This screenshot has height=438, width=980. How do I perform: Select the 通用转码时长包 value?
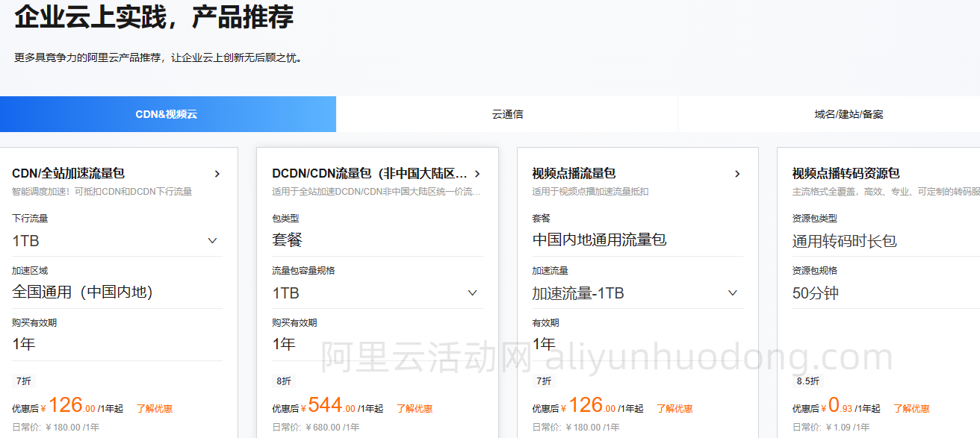(844, 241)
